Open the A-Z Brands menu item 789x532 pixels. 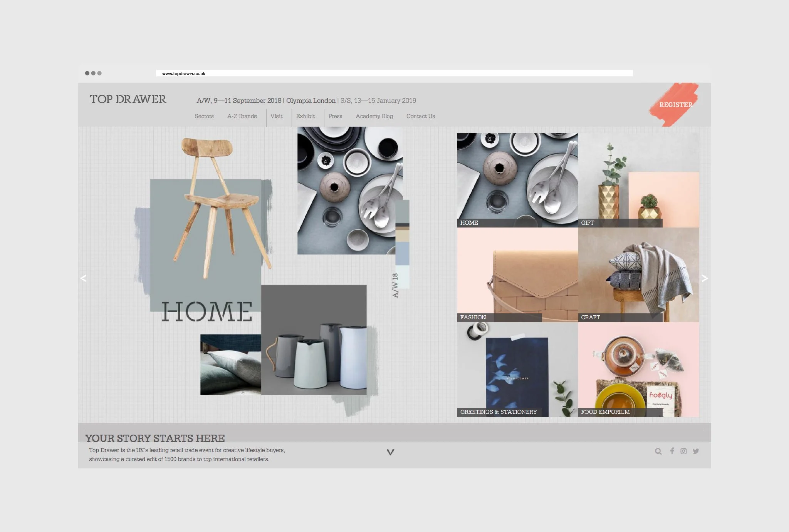[x=242, y=116]
